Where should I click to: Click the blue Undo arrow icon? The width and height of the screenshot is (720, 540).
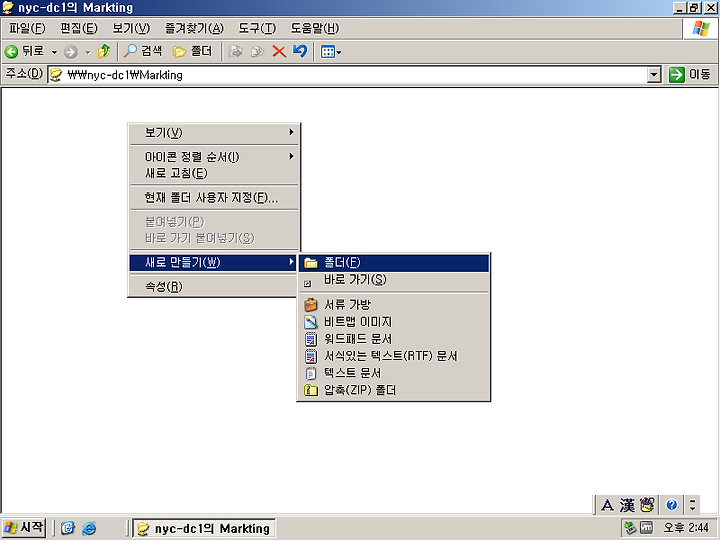click(300, 51)
